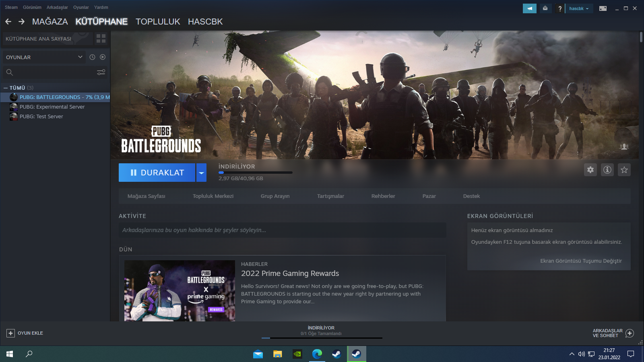The width and height of the screenshot is (644, 362).
Task: Open the HASCBK profile tab
Action: pos(205,22)
